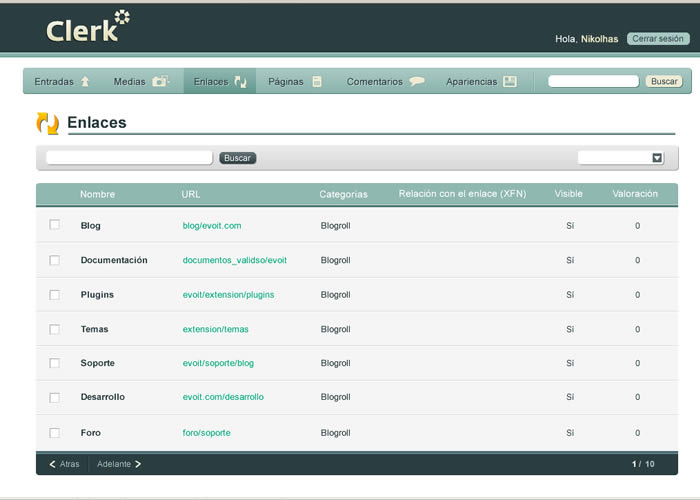Click 'Blogroll' in the Foro row
Screen dimensions: 700x500
pos(336,433)
